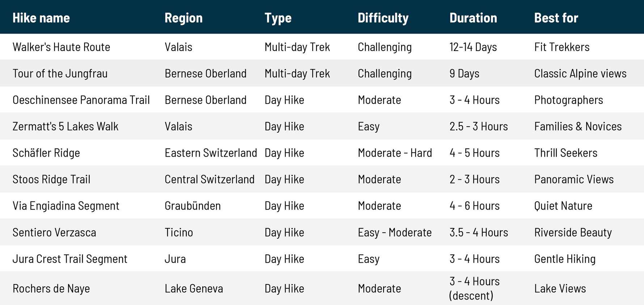Select the Jura Crest Trail Segment cell
Image resolution: width=644 pixels, height=305 pixels.
[70, 259]
